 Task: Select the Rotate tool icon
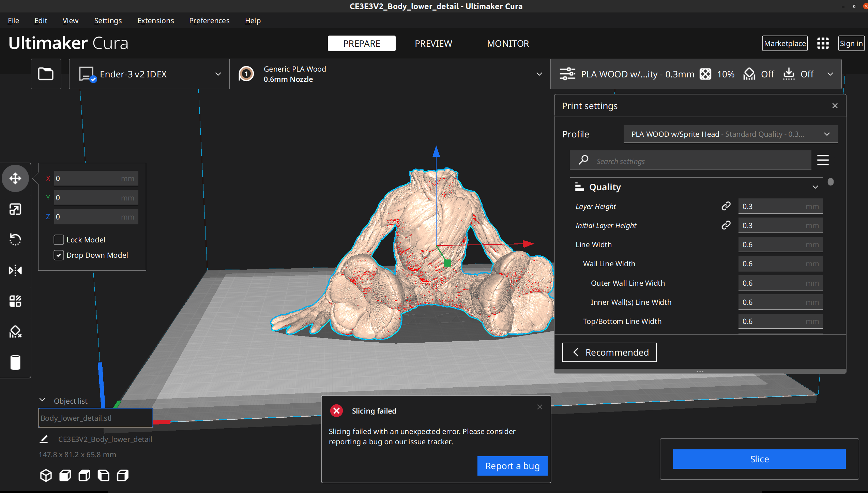15,240
